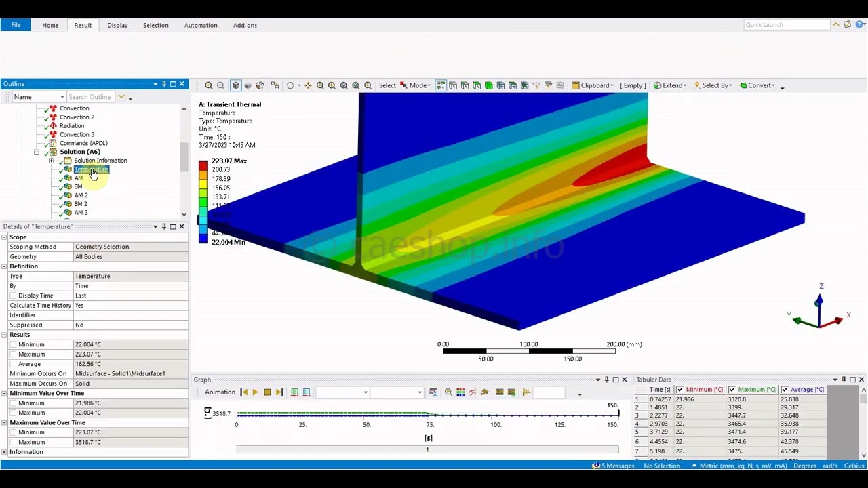Switch to the Add-ons ribbon tab
This screenshot has width=868, height=488.
[x=245, y=25]
